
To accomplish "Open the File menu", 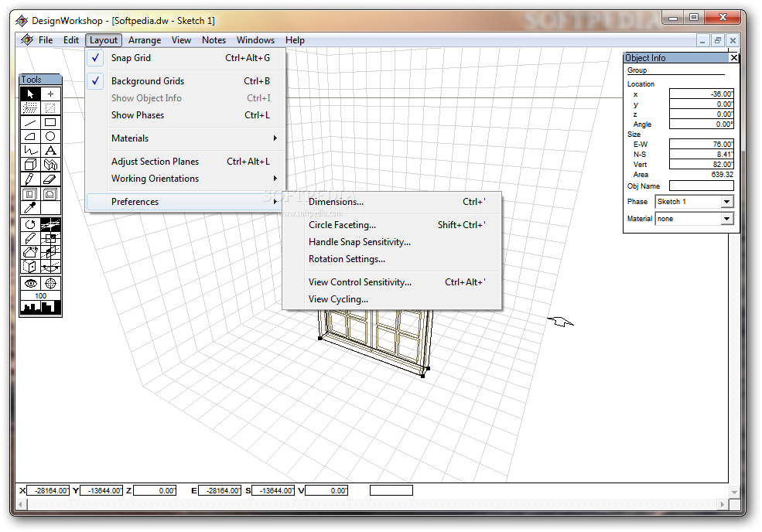I will coord(46,40).
